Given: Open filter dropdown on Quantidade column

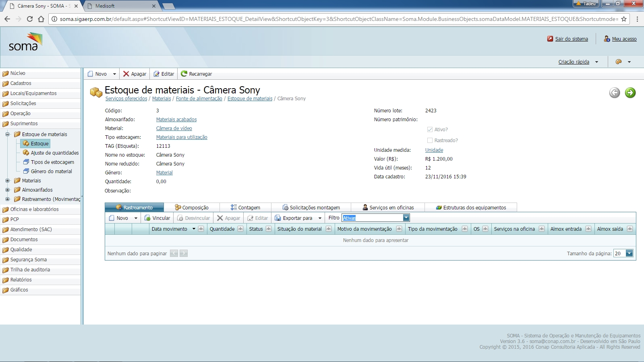Looking at the screenshot, I should pos(240,229).
